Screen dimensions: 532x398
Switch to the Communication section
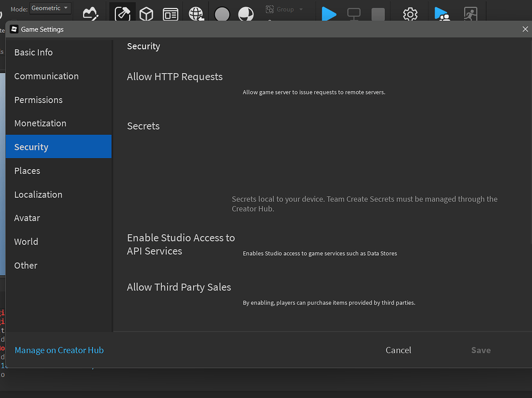(59, 76)
